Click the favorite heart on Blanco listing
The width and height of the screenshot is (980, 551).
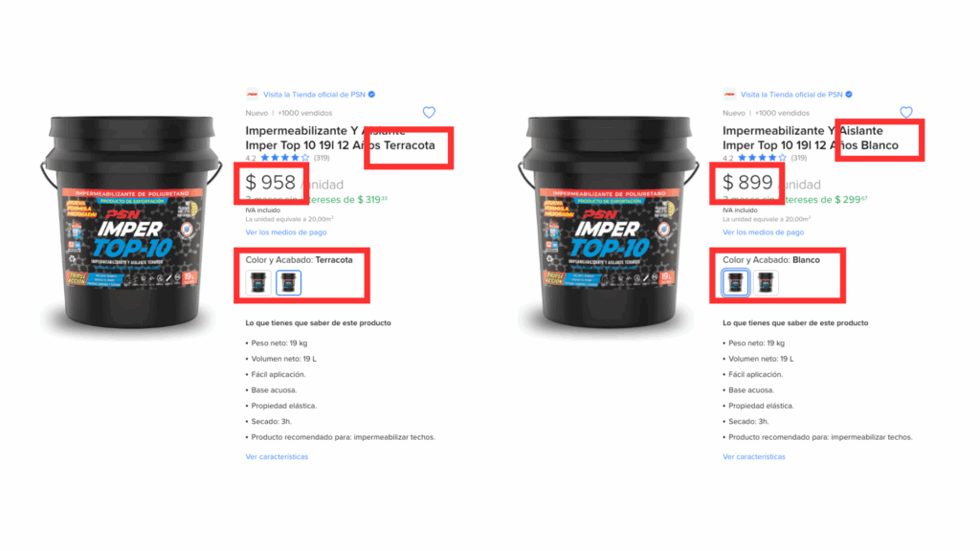[906, 113]
